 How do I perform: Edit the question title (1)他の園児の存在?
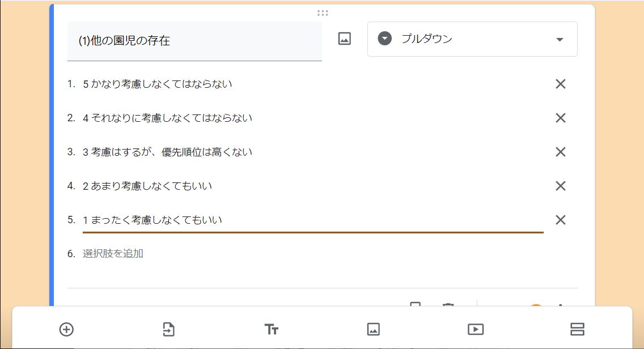[194, 41]
